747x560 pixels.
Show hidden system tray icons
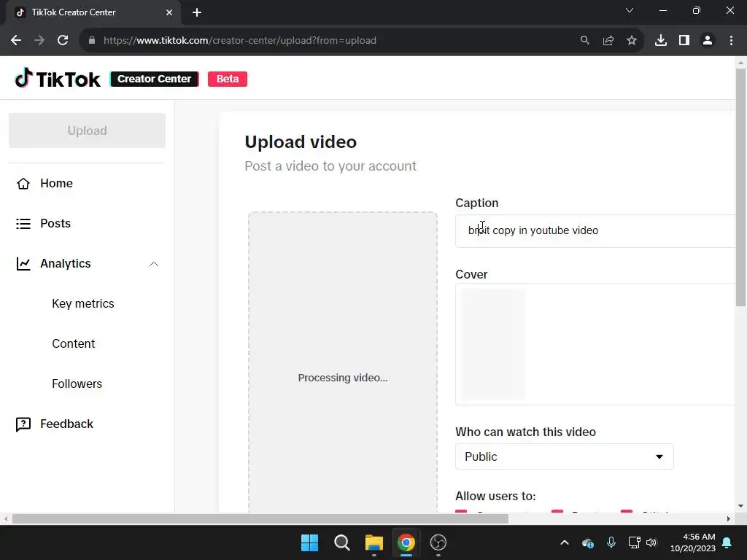click(x=565, y=542)
